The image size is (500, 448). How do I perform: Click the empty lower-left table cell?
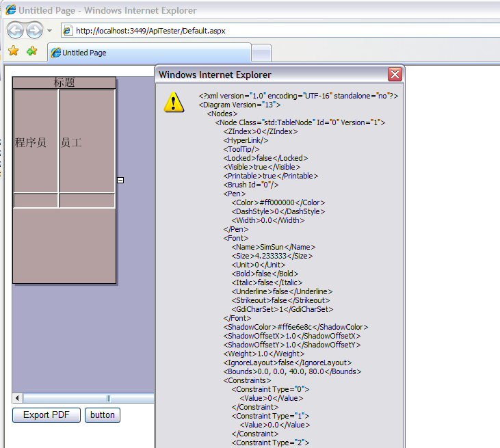(x=36, y=200)
